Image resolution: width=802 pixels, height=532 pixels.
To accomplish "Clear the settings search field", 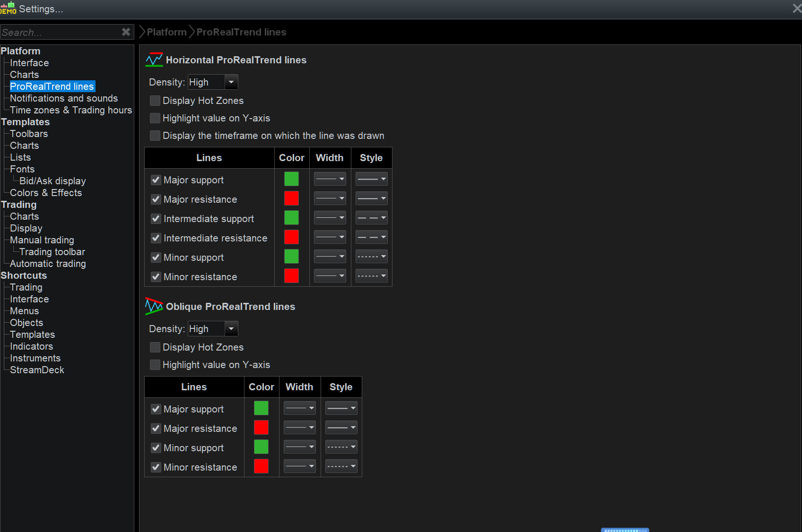I will pos(126,32).
